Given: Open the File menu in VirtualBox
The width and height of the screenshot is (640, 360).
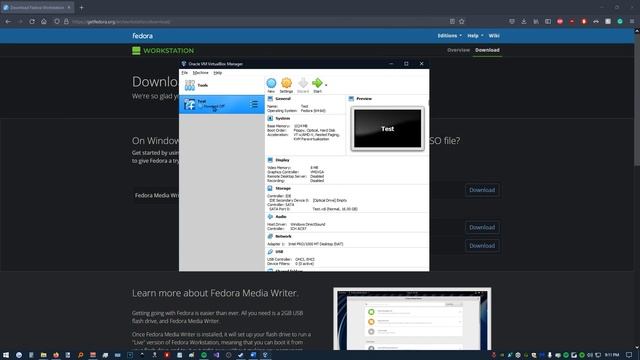Looking at the screenshot, I should pyautogui.click(x=184, y=73).
